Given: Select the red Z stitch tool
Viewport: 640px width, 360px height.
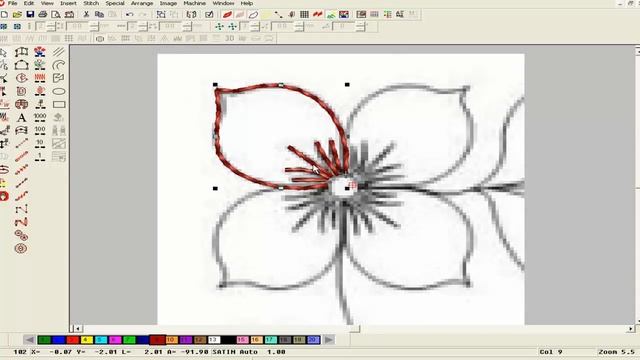Looking at the screenshot, I should (21, 222).
